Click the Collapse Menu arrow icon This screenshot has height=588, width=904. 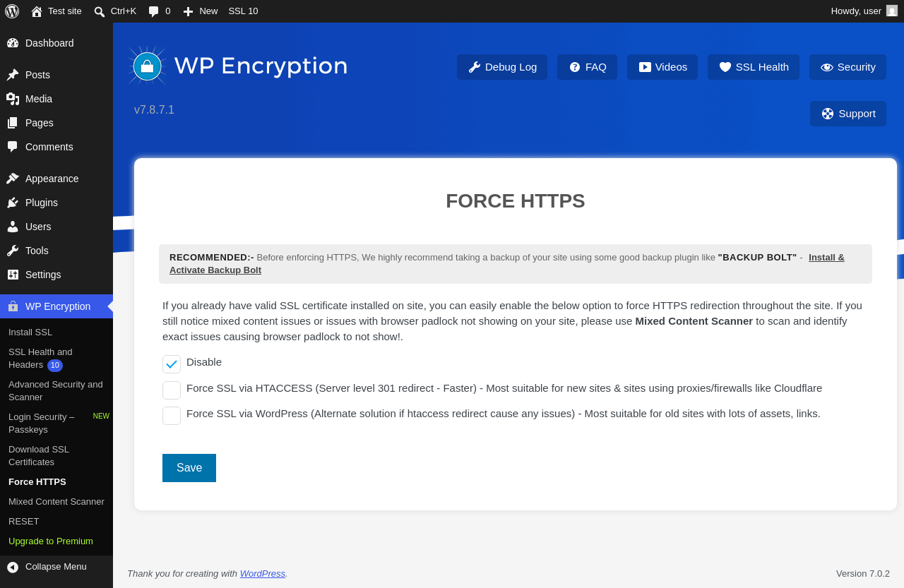[13, 567]
